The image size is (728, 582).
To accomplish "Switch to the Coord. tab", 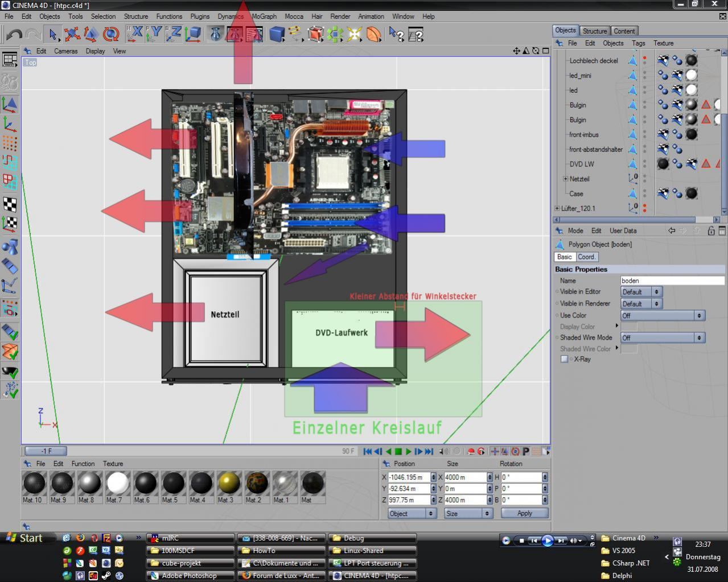I will [x=586, y=257].
